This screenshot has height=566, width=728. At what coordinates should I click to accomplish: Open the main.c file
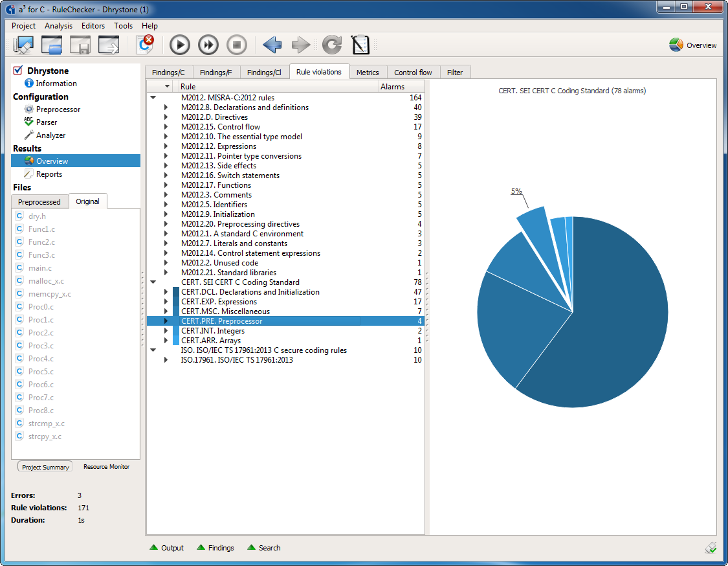pos(40,268)
